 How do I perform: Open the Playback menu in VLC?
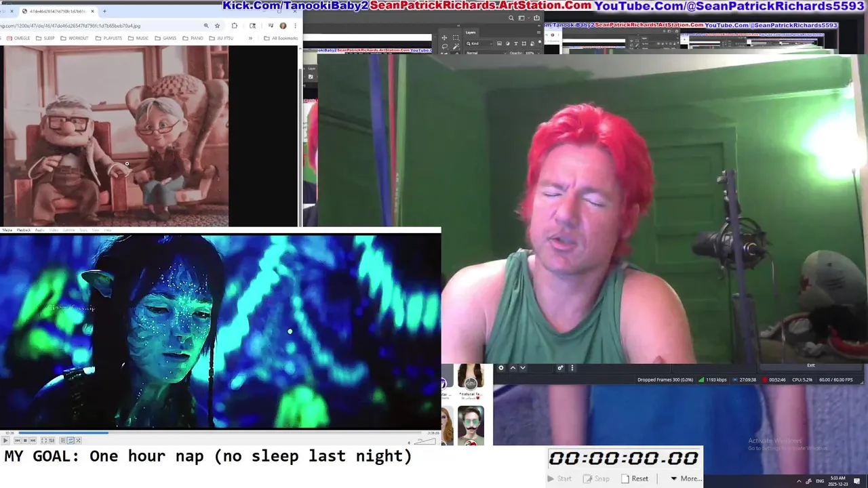(x=24, y=230)
